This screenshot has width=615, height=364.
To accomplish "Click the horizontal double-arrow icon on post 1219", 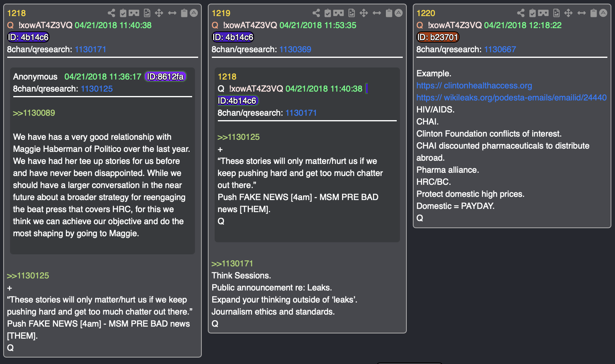I will click(x=377, y=13).
